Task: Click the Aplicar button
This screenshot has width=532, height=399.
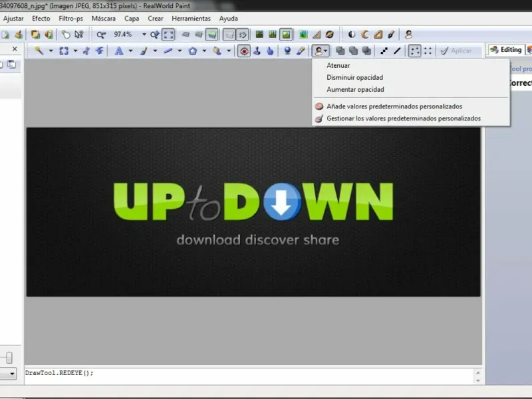Action: pyautogui.click(x=456, y=51)
